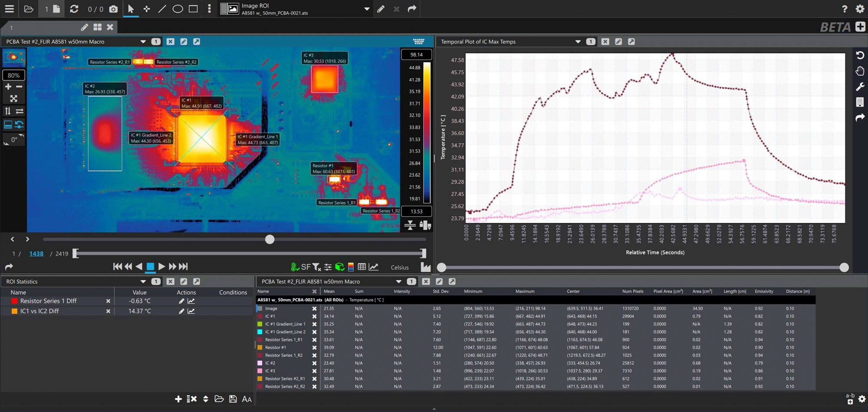This screenshot has height=412, width=868.
Task: Open the plotting chart icon near Celsius
Action: coord(373,267)
